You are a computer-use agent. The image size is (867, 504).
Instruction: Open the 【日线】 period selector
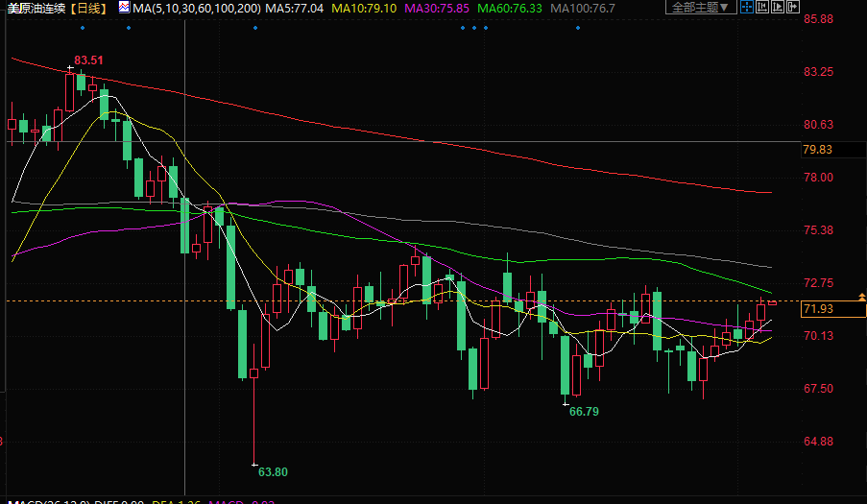(89, 8)
